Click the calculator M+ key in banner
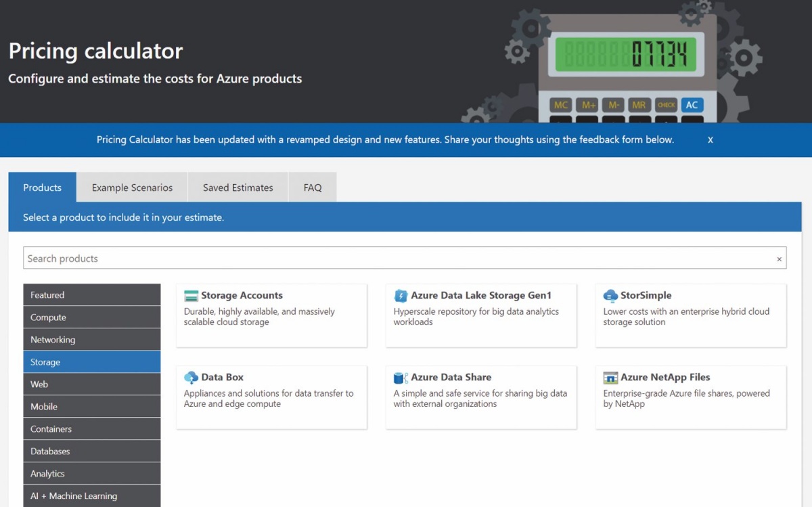This screenshot has height=507, width=812. pos(587,106)
